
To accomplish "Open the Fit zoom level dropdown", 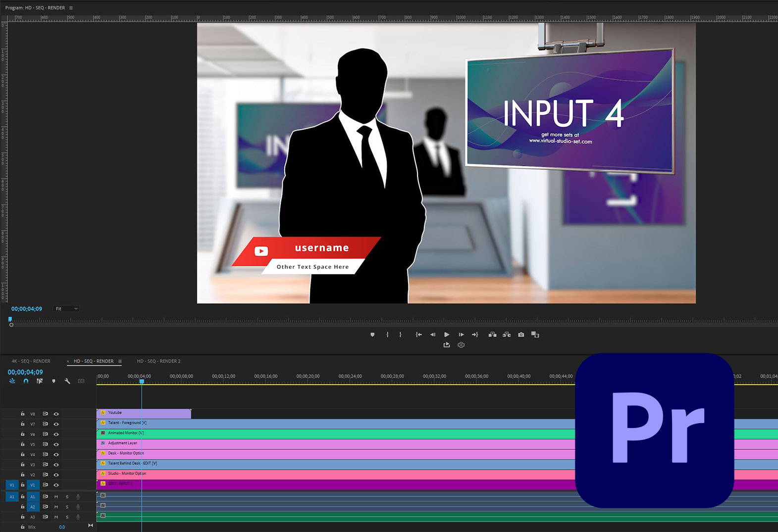I will (x=66, y=309).
